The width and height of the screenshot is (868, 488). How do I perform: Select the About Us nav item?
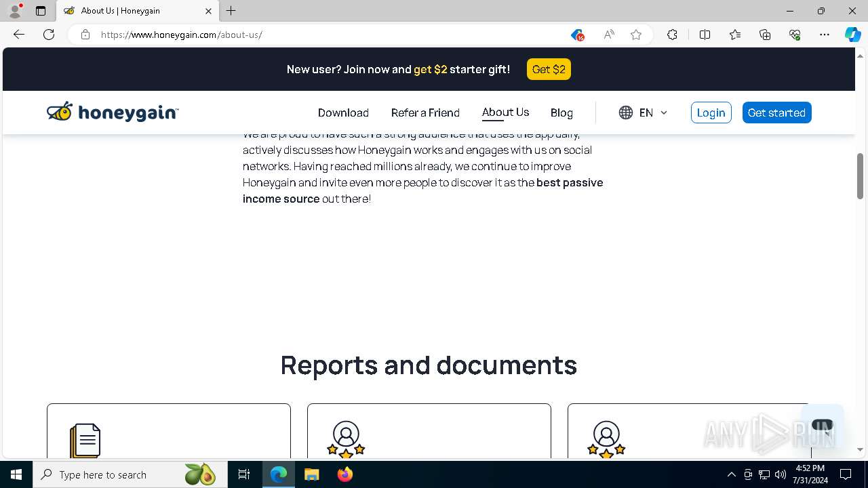point(505,113)
